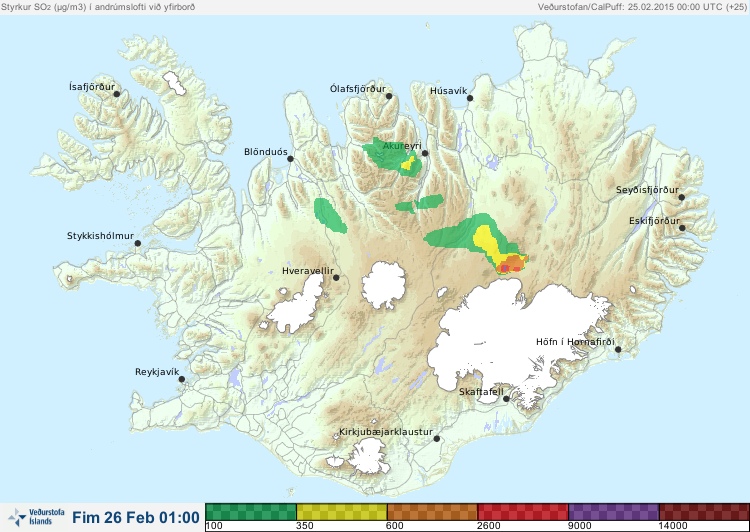Click the Seyðisfjörður location dot

click(681, 197)
